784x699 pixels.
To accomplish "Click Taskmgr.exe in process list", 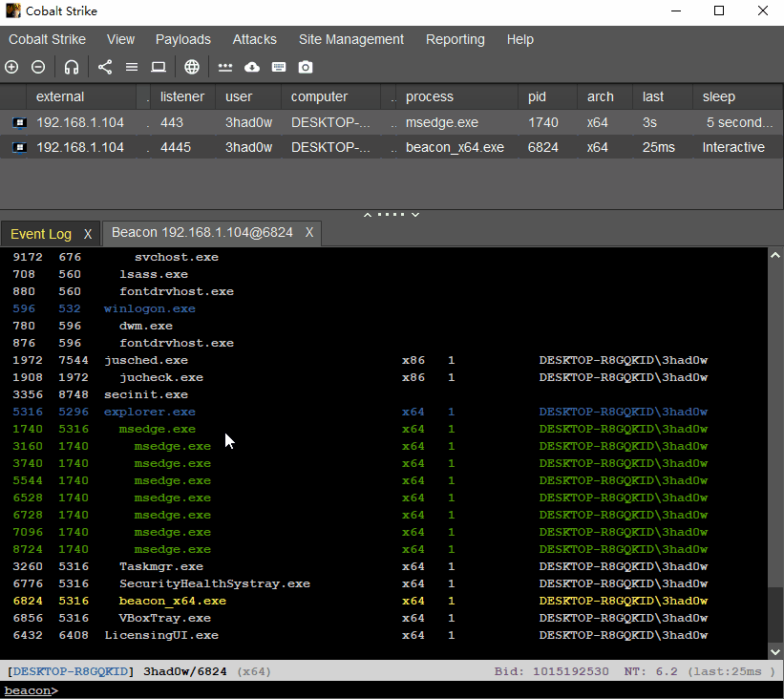I will tap(161, 566).
